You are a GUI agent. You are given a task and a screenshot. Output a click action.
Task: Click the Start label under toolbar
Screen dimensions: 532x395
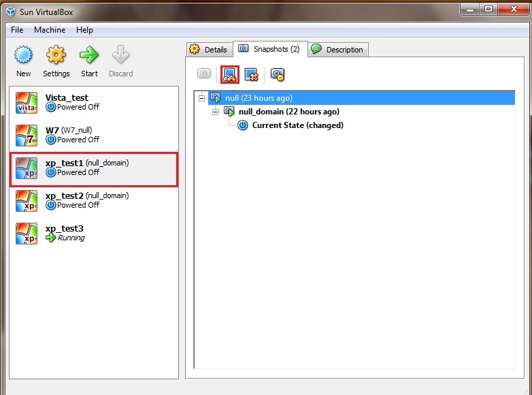[89, 74]
